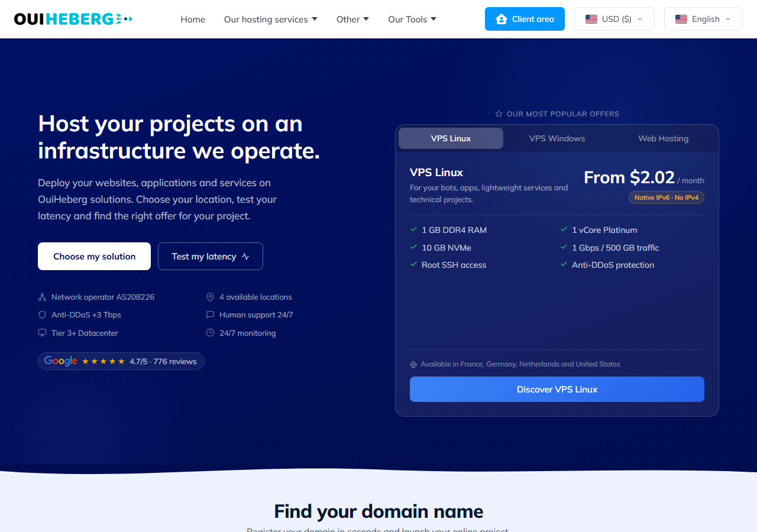
Task: Select the VPS Linux tab
Action: pyautogui.click(x=451, y=138)
